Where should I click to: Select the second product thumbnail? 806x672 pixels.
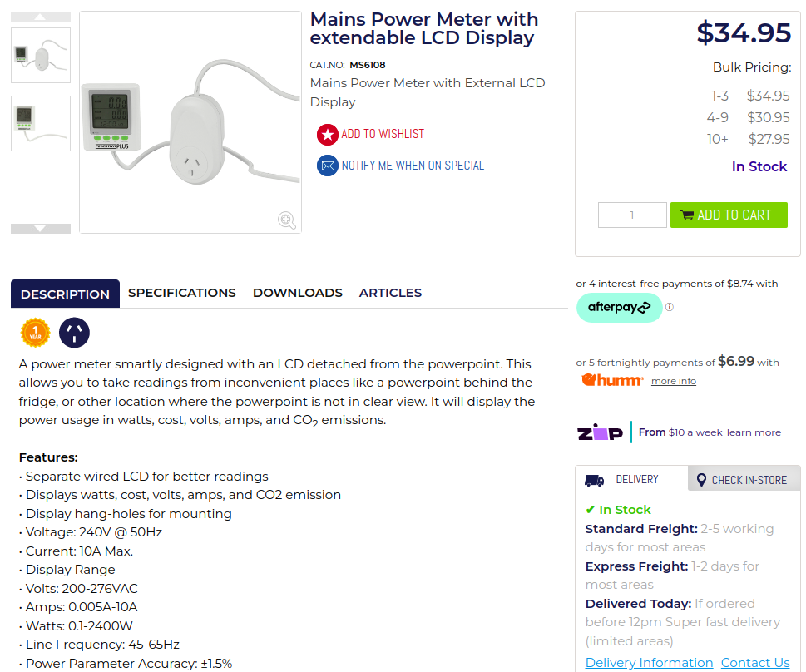(41, 123)
